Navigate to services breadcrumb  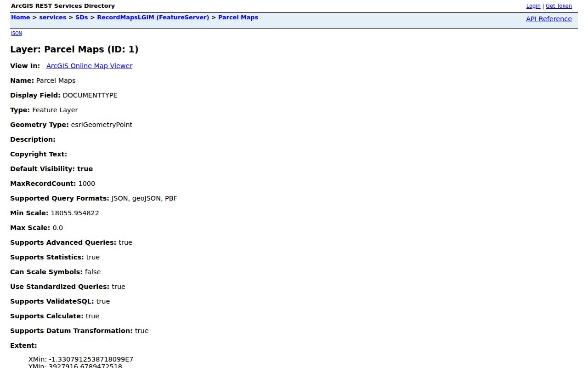pos(52,17)
